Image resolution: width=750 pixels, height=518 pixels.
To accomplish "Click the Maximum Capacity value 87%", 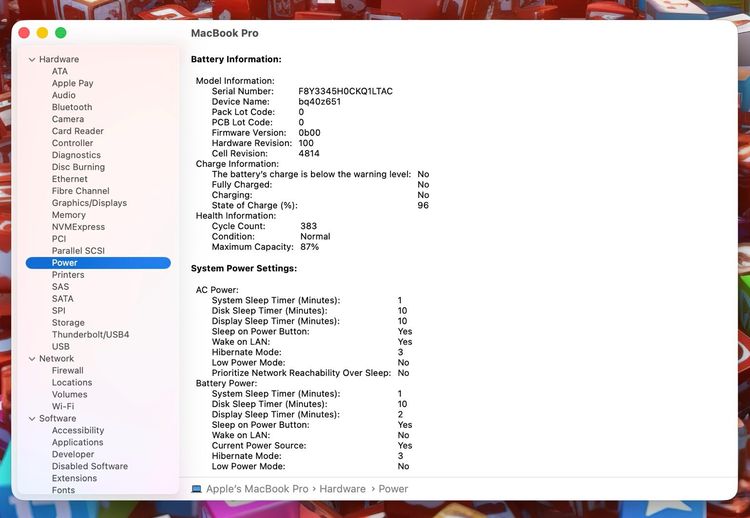I will click(309, 247).
